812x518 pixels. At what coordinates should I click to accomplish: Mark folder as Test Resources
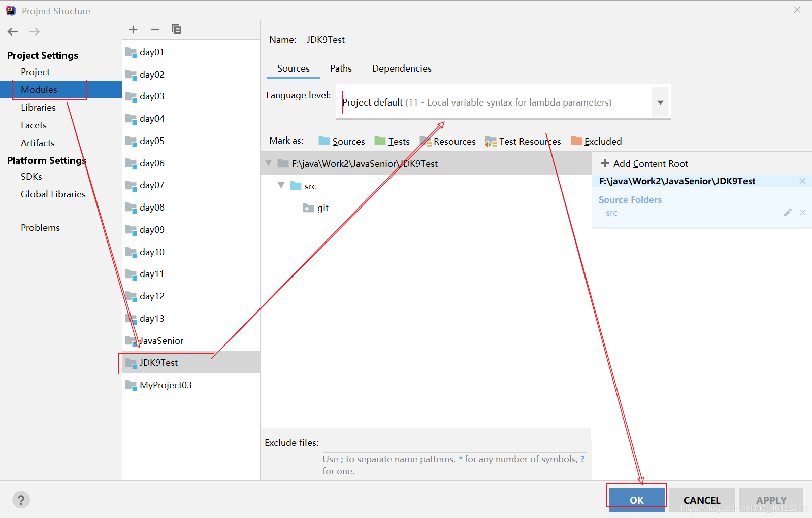tap(523, 141)
